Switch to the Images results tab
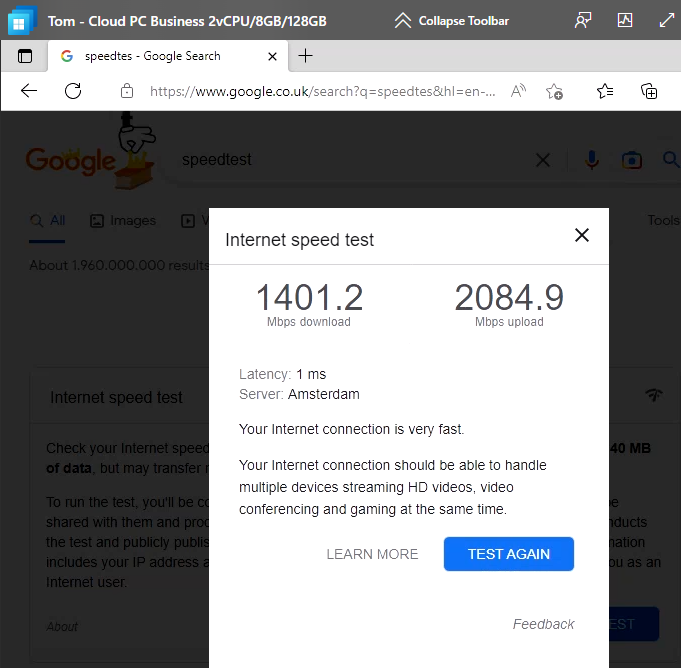The height and width of the screenshot is (668, 681). (x=123, y=221)
